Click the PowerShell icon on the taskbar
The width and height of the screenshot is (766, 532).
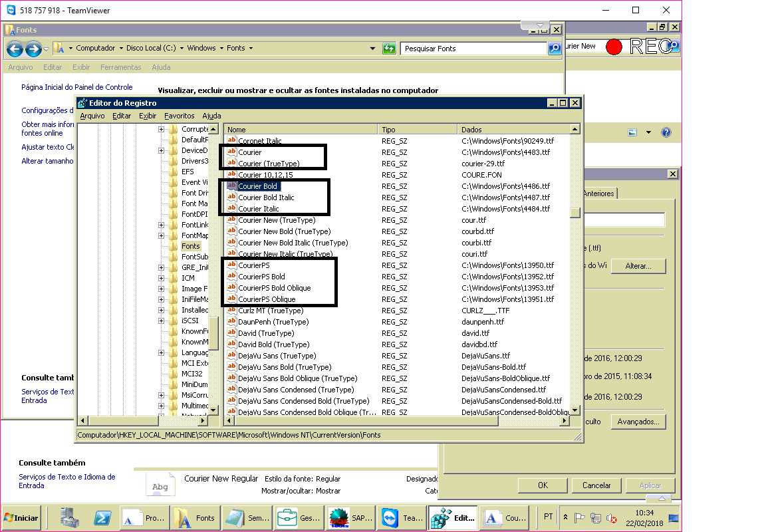click(102, 517)
